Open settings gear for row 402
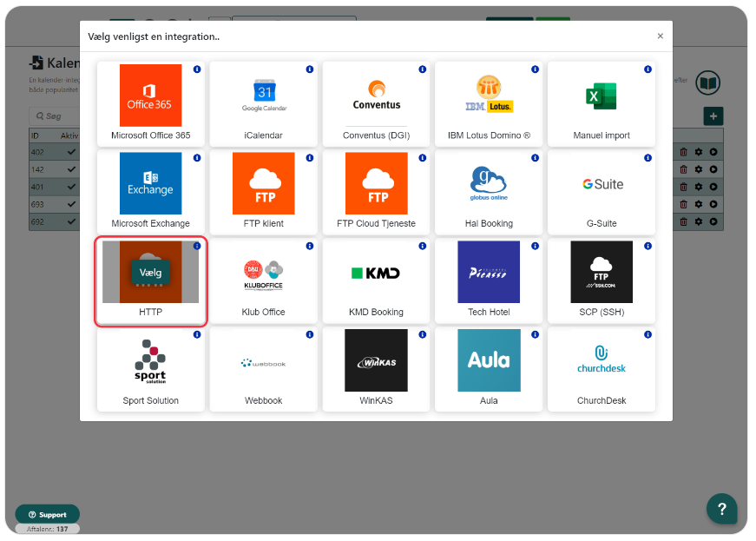Screen dimensions: 756x541 699,152
